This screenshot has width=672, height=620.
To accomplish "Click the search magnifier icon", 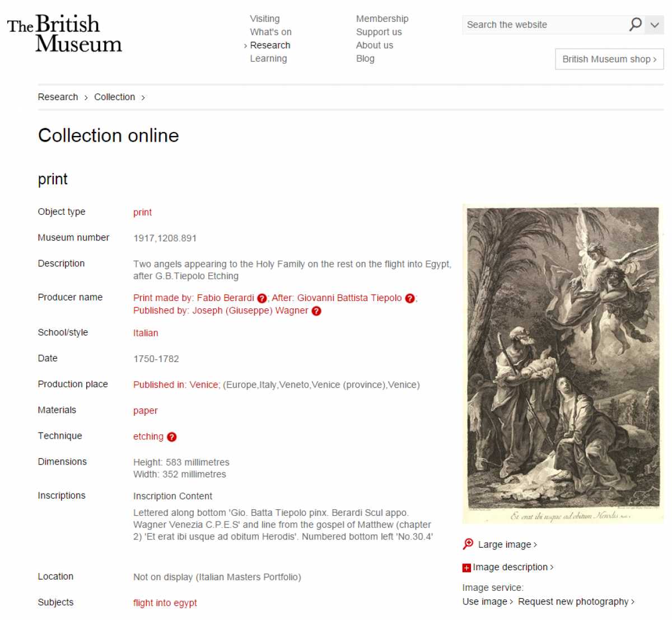I will coord(635,24).
